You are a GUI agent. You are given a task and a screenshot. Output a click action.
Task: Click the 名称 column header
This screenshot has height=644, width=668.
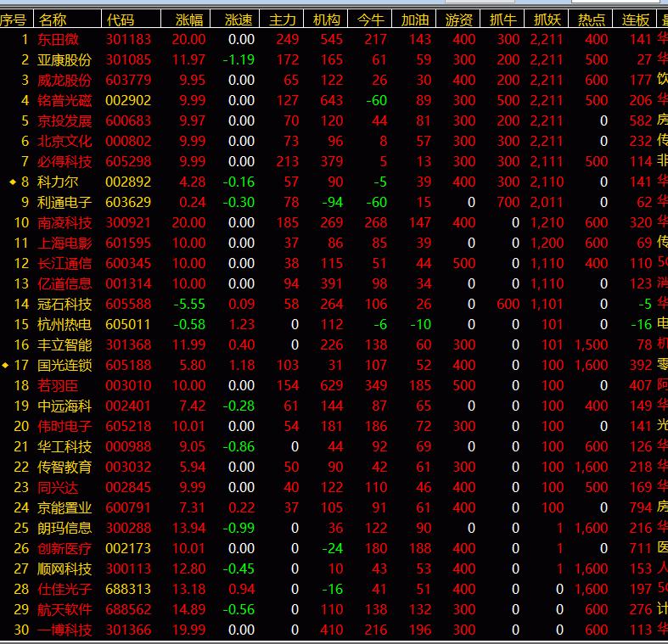tap(53, 20)
